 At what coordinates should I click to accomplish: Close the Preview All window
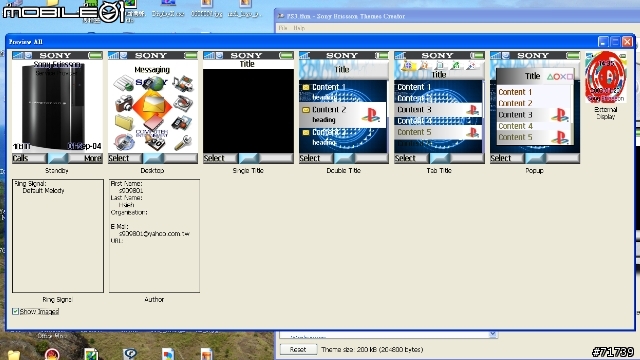pos(627,42)
